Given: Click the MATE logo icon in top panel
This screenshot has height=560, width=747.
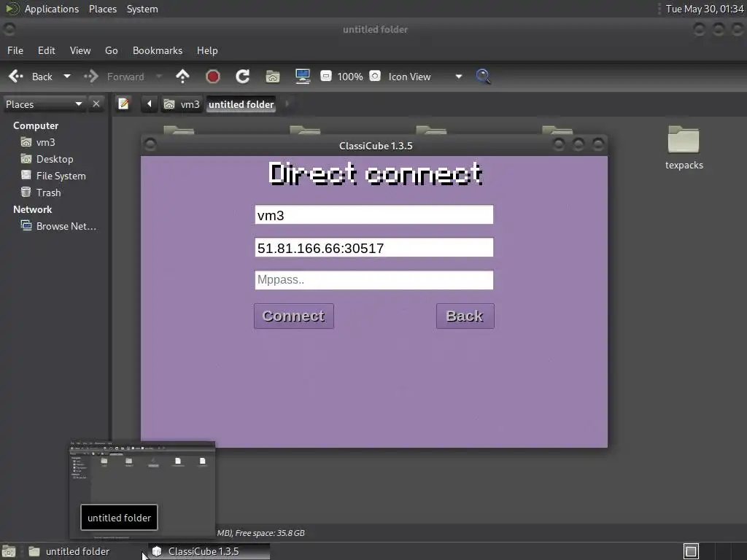Looking at the screenshot, I should [x=12, y=9].
